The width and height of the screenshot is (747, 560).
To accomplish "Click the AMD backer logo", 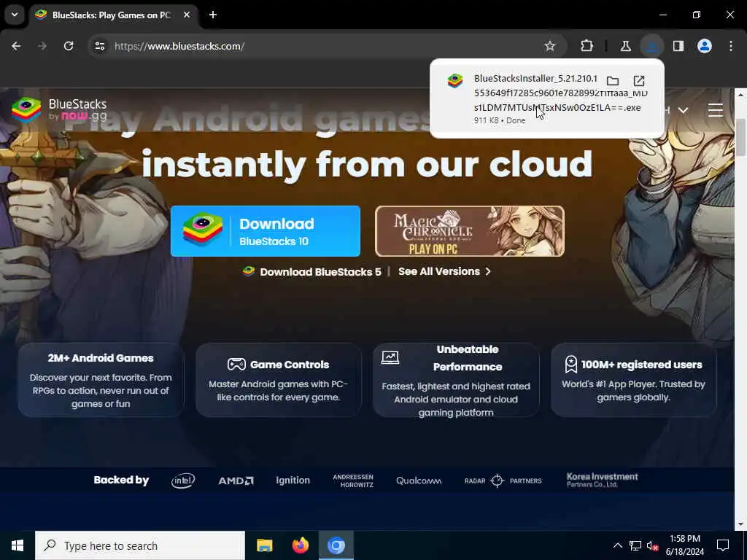I will coord(236,481).
